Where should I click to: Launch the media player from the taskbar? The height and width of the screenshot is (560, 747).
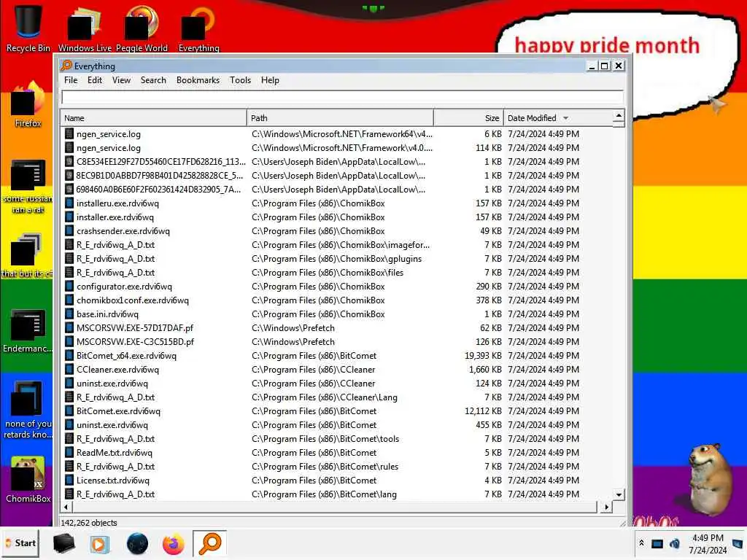pos(99,543)
